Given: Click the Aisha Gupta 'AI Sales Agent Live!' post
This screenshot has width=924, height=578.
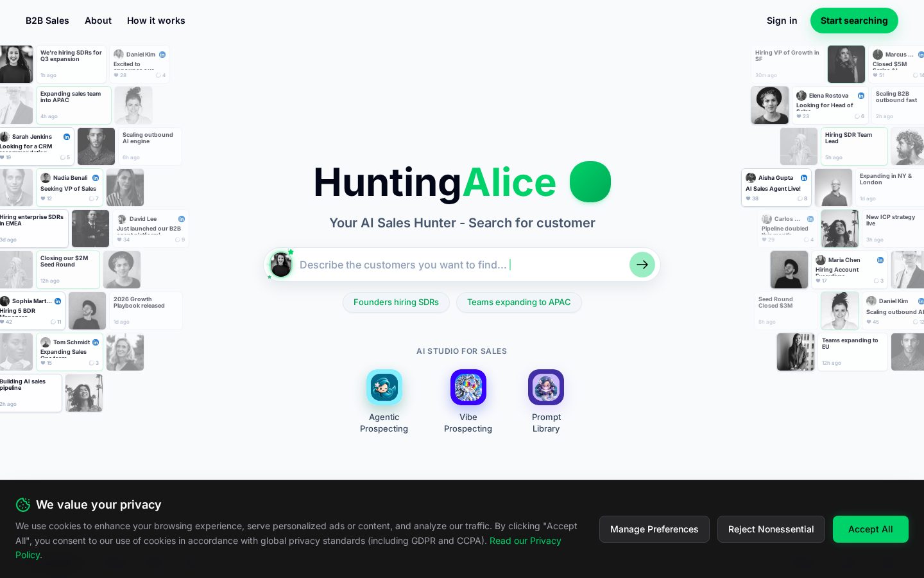Looking at the screenshot, I should coord(776,188).
